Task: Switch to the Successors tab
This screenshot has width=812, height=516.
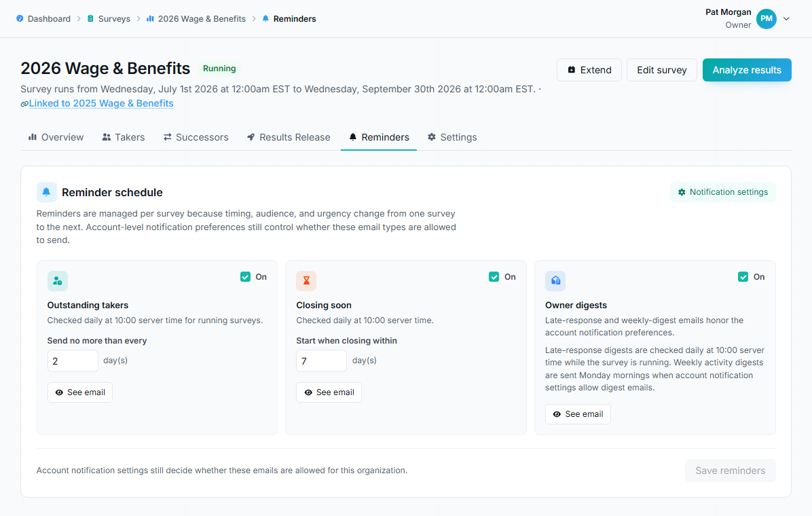Action: [x=196, y=137]
